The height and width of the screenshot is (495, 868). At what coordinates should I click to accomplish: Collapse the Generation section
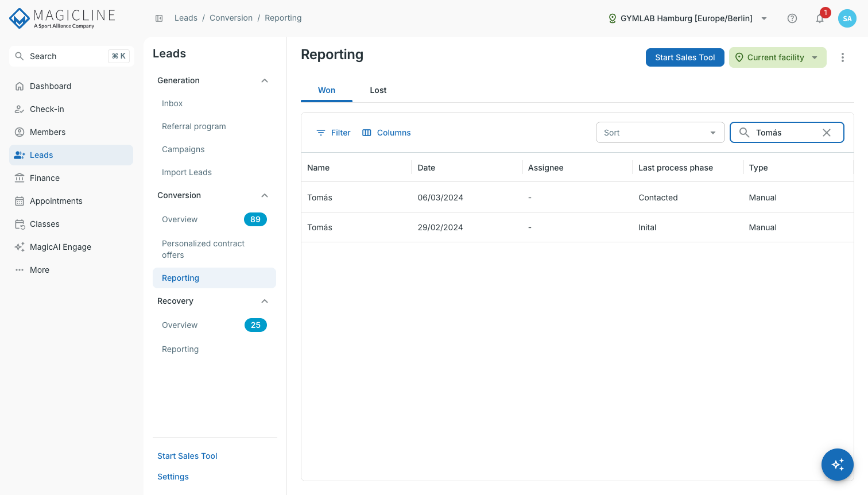click(x=265, y=80)
